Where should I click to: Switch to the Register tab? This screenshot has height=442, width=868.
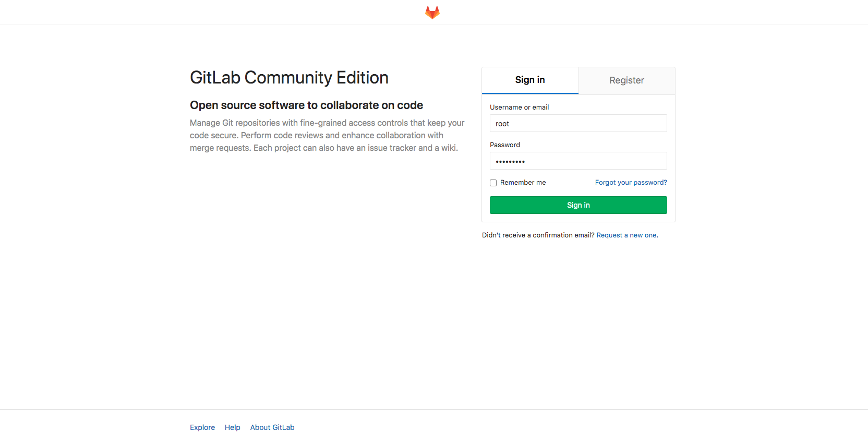[626, 80]
